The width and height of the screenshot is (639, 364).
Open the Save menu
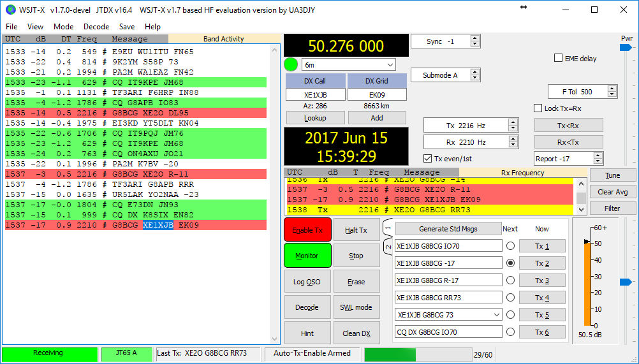pyautogui.click(x=127, y=27)
